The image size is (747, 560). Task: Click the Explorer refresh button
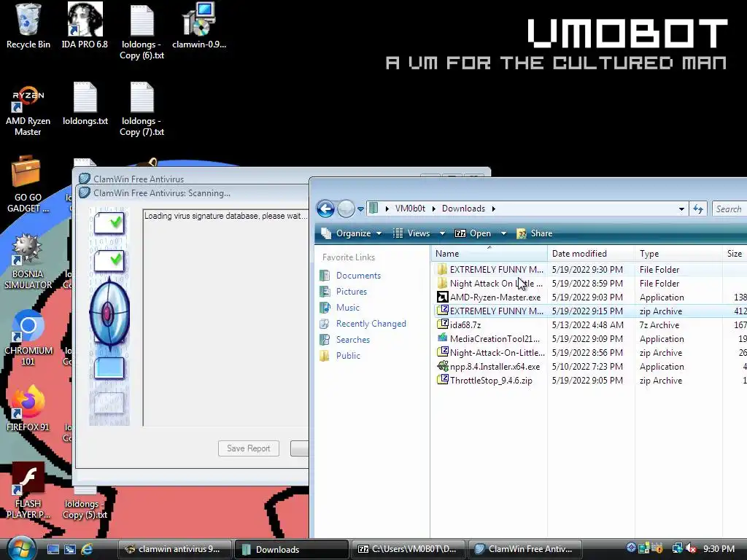(x=698, y=209)
